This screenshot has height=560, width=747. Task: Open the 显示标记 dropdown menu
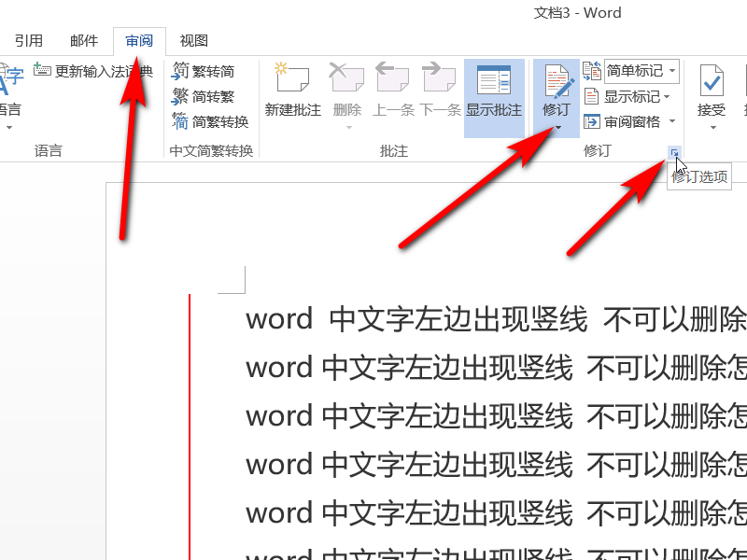coord(627,97)
